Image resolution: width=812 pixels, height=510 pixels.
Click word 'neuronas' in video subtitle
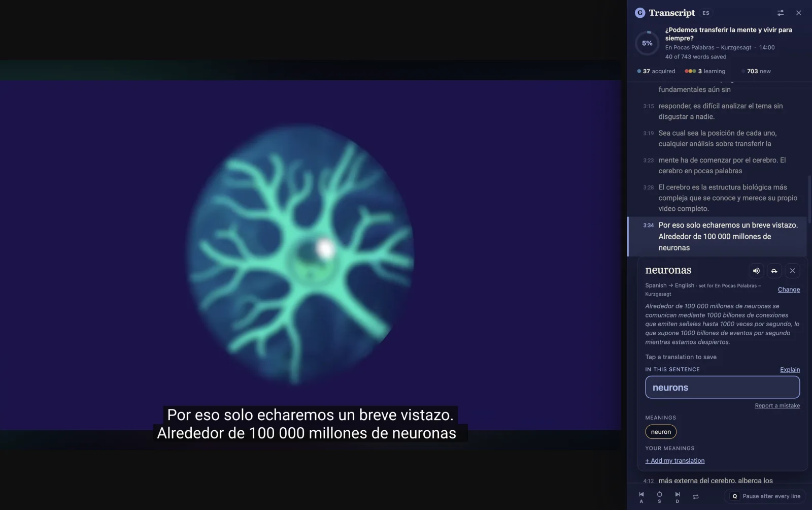click(x=424, y=433)
